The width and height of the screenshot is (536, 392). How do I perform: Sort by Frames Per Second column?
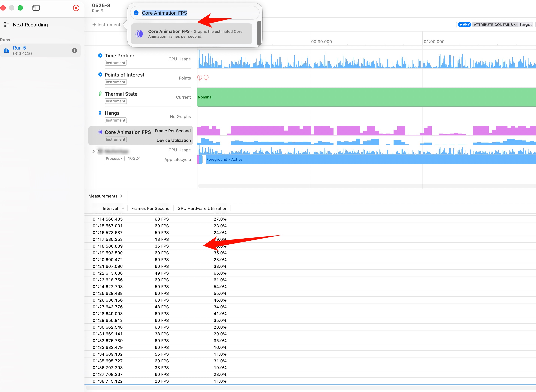[150, 208]
